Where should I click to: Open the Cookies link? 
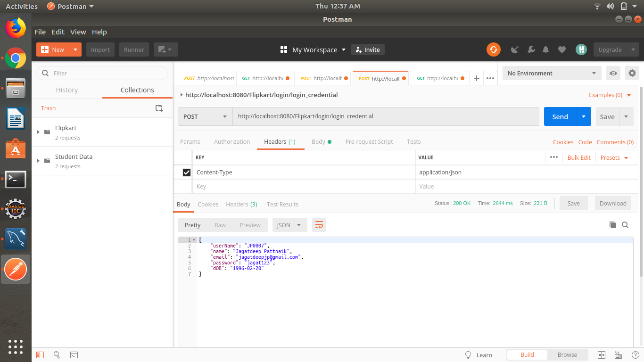(x=563, y=142)
